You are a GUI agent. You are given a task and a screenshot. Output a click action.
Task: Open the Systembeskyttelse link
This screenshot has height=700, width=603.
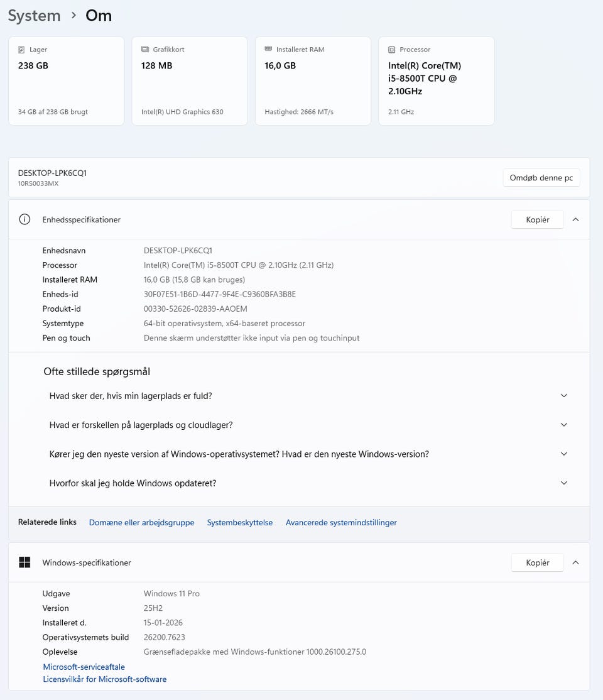pos(239,522)
